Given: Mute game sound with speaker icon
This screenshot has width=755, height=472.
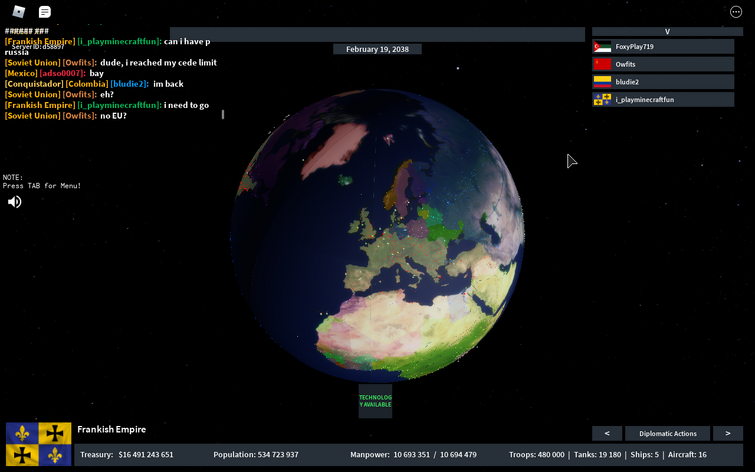Looking at the screenshot, I should 14,202.
